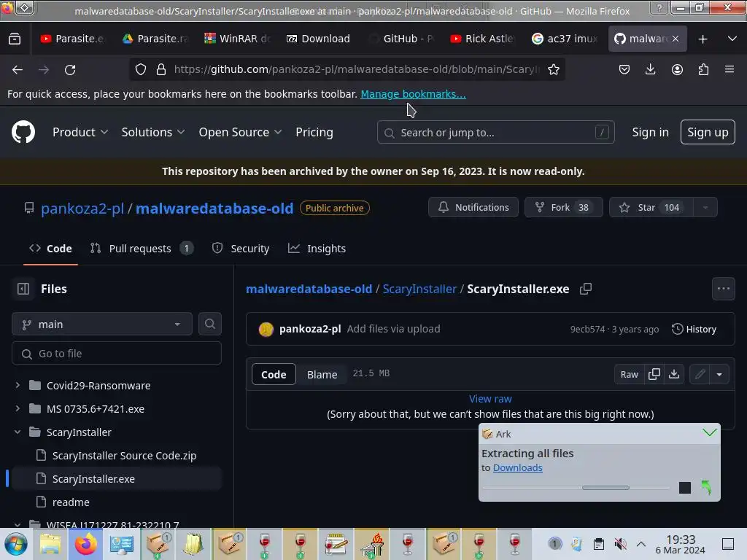Click the Search or jump to field

point(495,132)
